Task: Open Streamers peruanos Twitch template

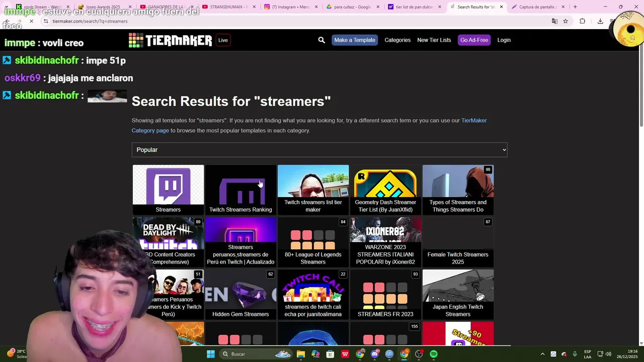Action: click(240, 242)
